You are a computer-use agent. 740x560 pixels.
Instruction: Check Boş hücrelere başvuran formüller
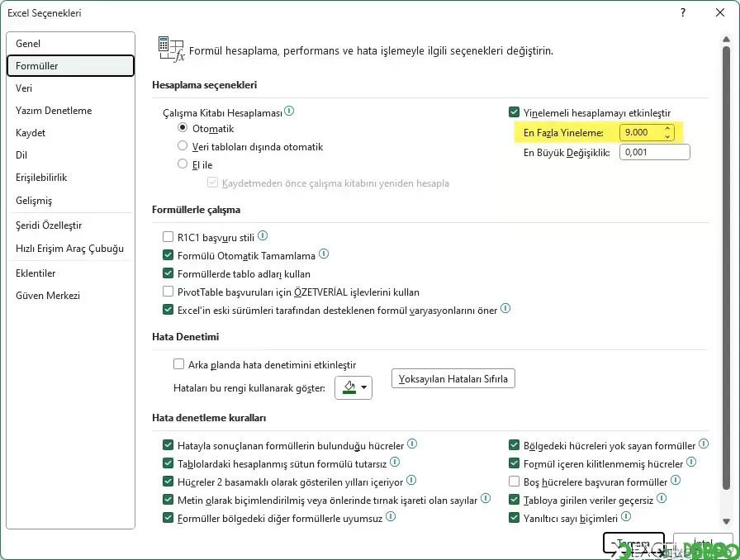pos(515,482)
